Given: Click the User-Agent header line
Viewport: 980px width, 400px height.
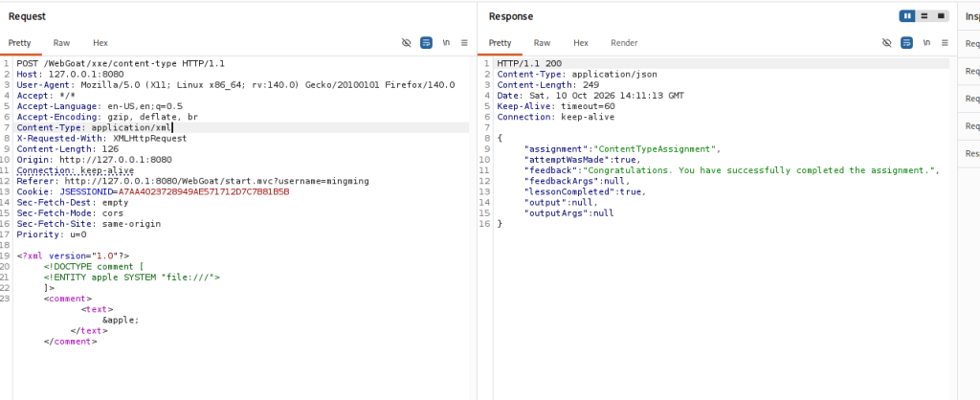Looking at the screenshot, I should (x=235, y=85).
